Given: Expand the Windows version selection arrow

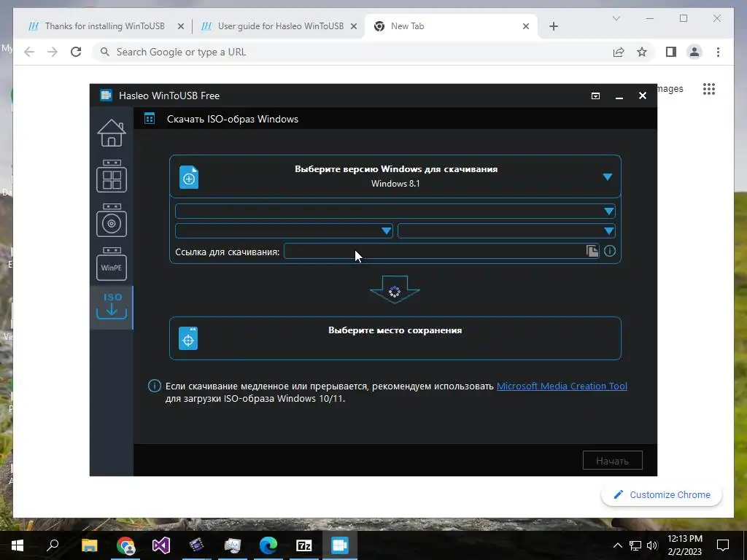Looking at the screenshot, I should point(608,176).
